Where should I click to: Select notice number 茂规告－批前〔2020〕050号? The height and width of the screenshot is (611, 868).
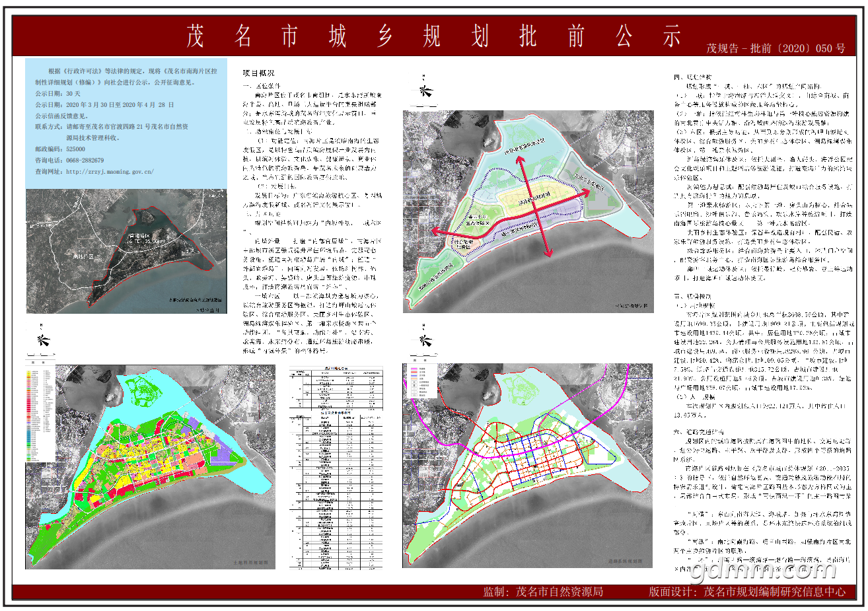776,48
